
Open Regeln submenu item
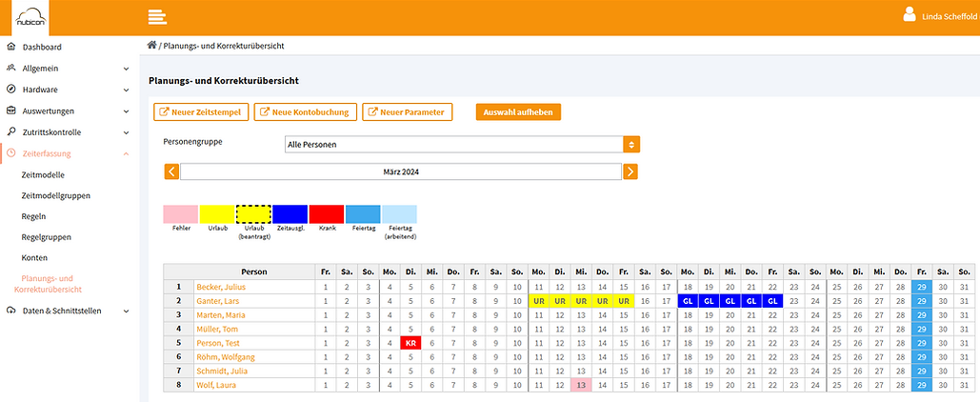click(33, 216)
